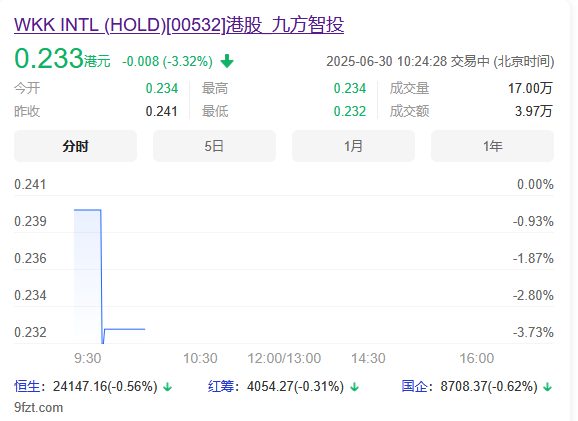Click the 成交量 volume value 17.00万

pos(530,88)
